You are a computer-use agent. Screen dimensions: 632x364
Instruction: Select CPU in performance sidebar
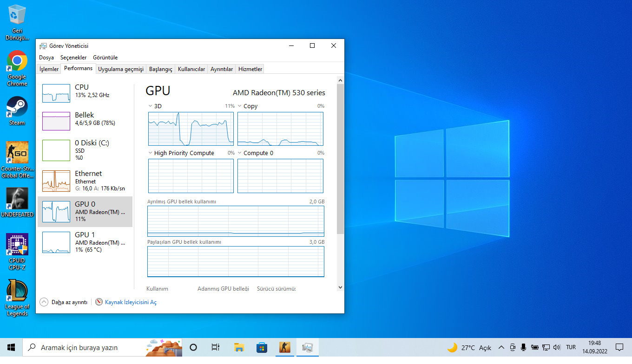point(85,93)
